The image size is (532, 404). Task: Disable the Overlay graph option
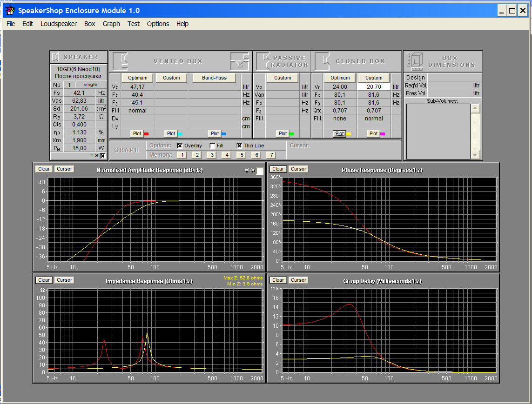pos(180,146)
